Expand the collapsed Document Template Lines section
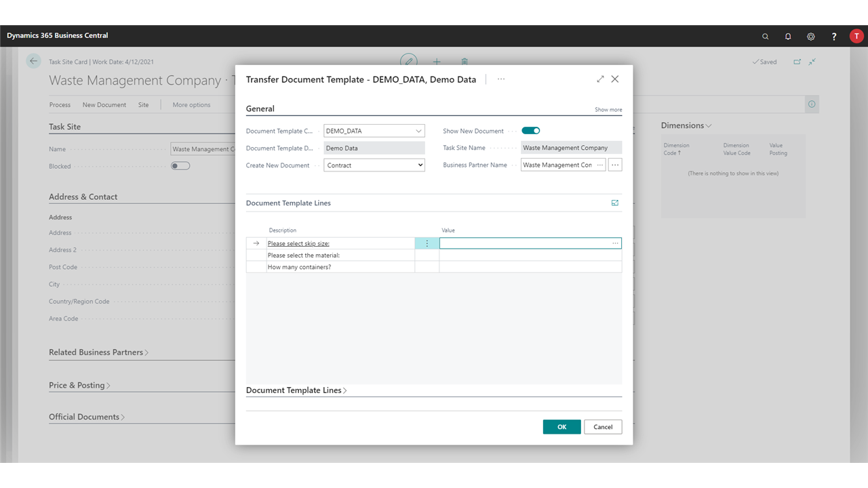 (296, 390)
